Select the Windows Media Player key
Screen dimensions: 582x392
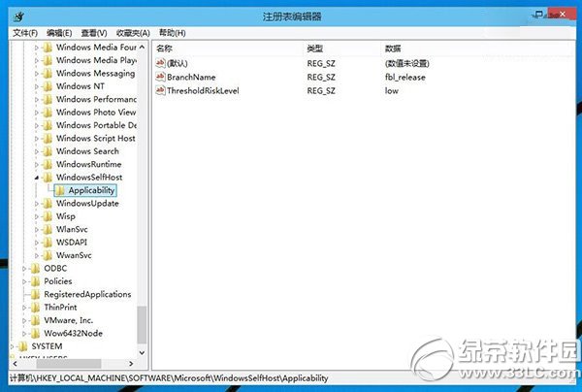pos(96,60)
